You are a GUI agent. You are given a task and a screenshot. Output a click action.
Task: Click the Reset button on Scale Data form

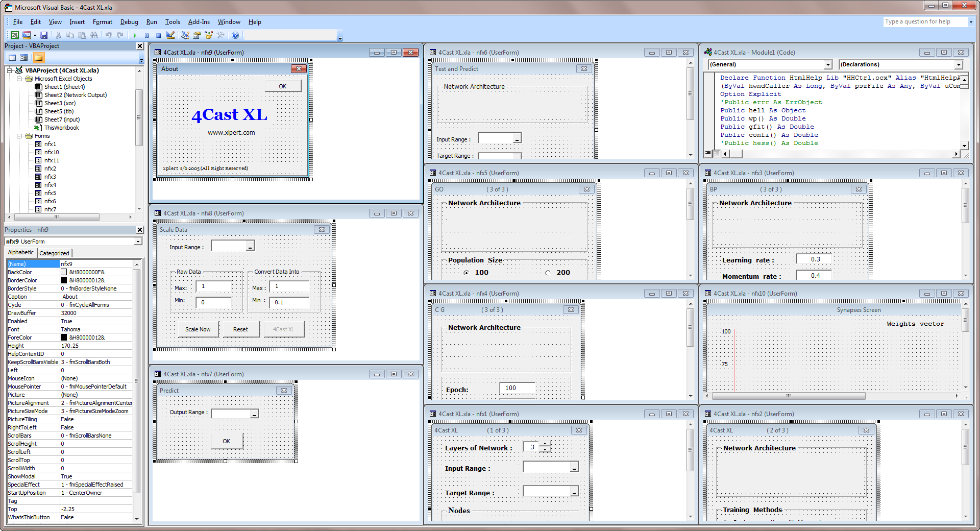(x=240, y=329)
